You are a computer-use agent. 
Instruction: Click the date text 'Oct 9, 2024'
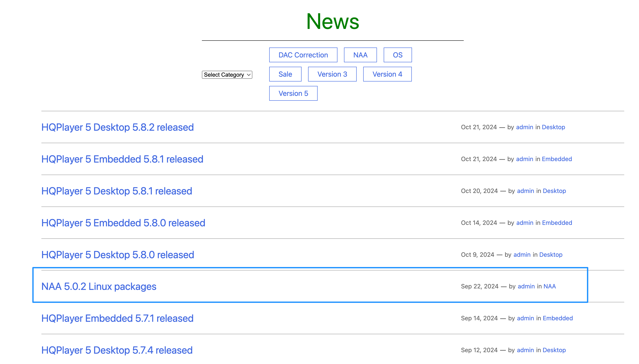(x=477, y=254)
